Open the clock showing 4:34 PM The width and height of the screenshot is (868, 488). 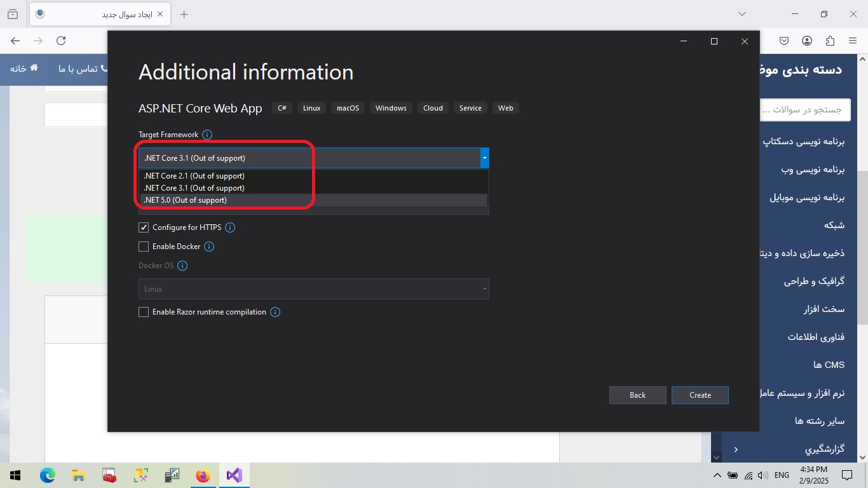[x=814, y=475]
